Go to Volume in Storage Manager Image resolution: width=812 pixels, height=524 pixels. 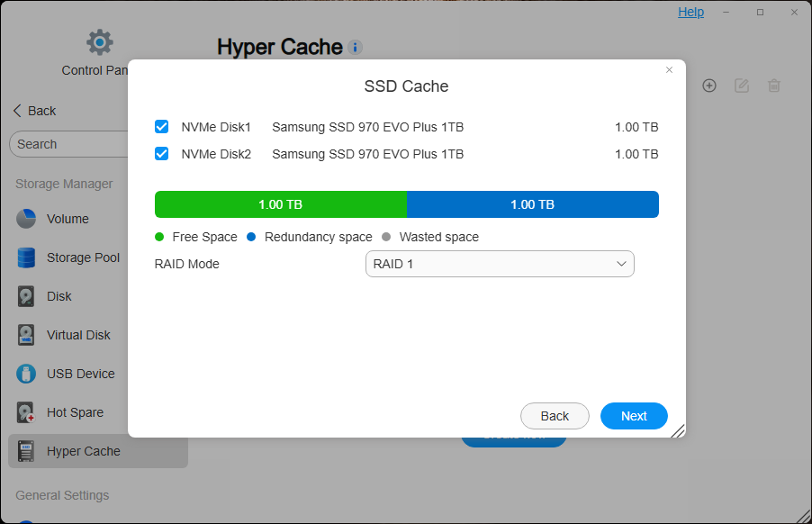(x=68, y=219)
